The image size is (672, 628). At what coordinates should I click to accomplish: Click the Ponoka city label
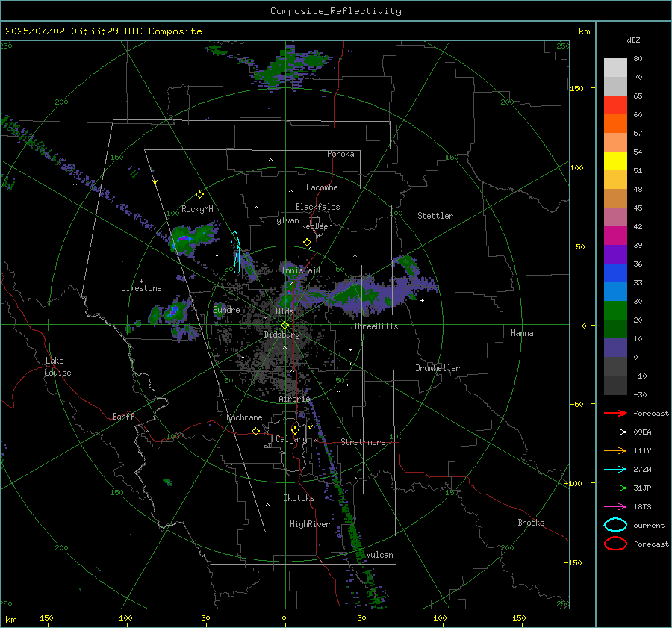pos(340,154)
